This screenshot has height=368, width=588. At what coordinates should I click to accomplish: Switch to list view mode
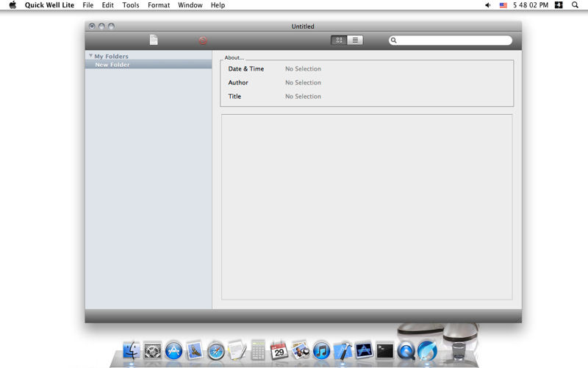coord(355,40)
